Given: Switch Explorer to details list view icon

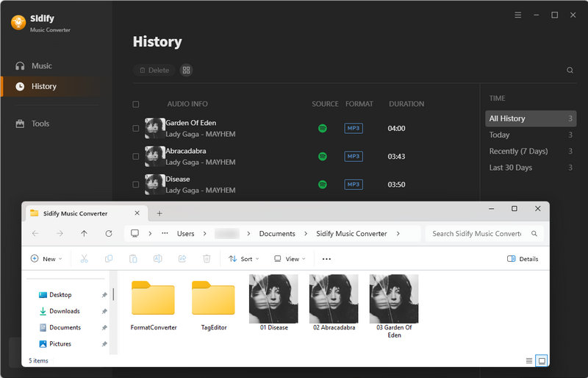Looking at the screenshot, I should click(529, 361).
